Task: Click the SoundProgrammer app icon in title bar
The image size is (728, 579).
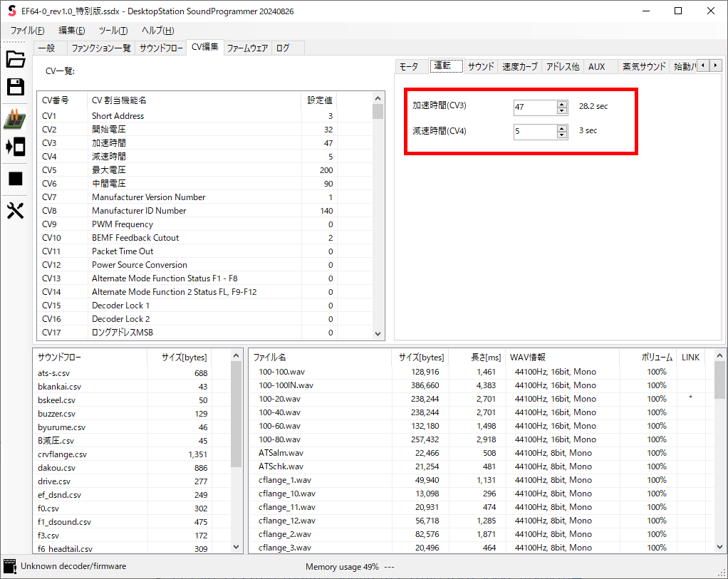Action: coord(11,11)
